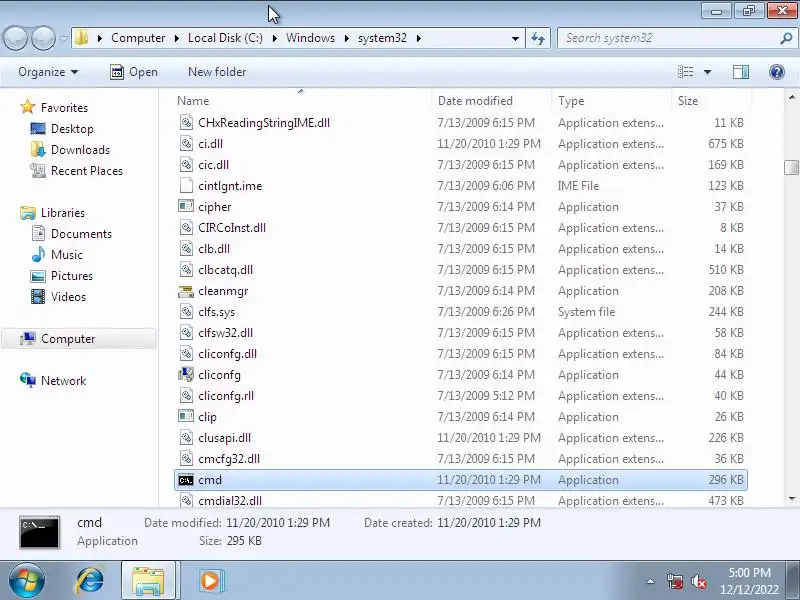
Task: Launch Internet Explorer from taskbar
Action: point(90,580)
